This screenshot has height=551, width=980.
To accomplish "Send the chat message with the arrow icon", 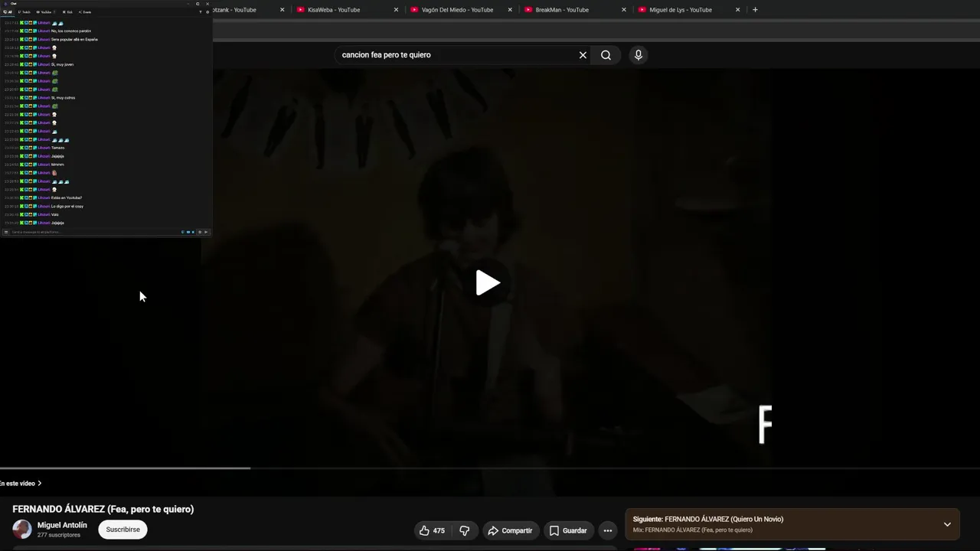I will pos(206,232).
